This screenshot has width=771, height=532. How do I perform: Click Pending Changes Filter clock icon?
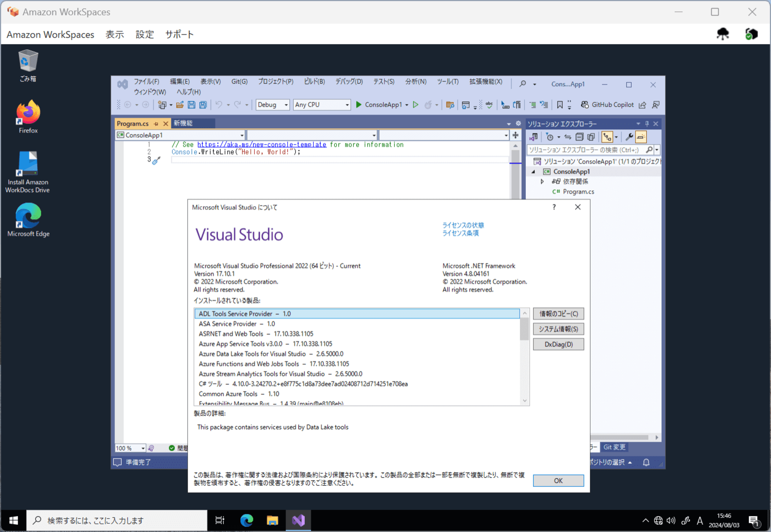[x=550, y=137]
